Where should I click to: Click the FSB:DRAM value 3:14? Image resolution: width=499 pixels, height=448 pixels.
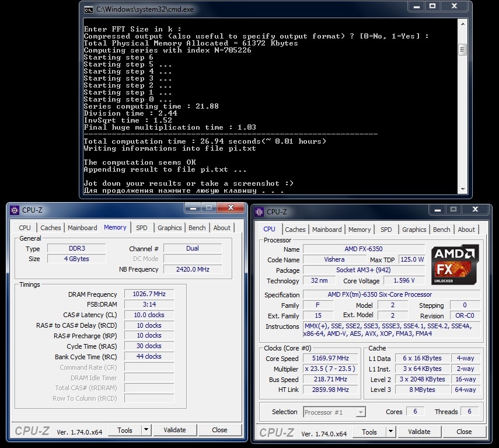pyautogui.click(x=149, y=305)
